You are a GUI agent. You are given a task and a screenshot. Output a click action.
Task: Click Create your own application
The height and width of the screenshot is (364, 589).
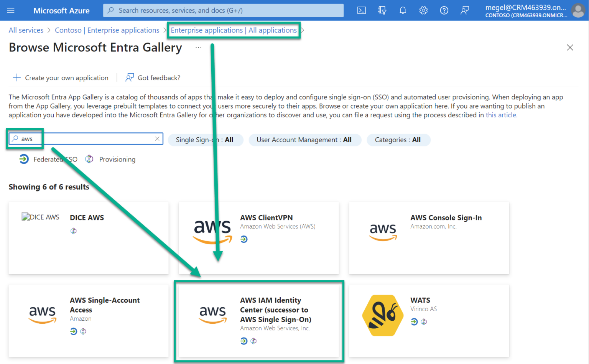pyautogui.click(x=61, y=77)
